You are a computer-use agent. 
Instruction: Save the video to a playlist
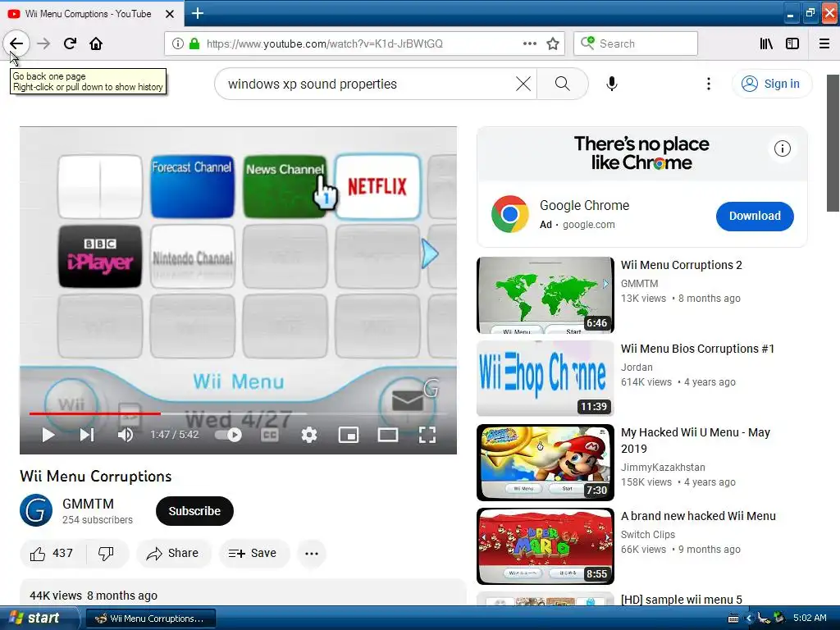coord(253,554)
